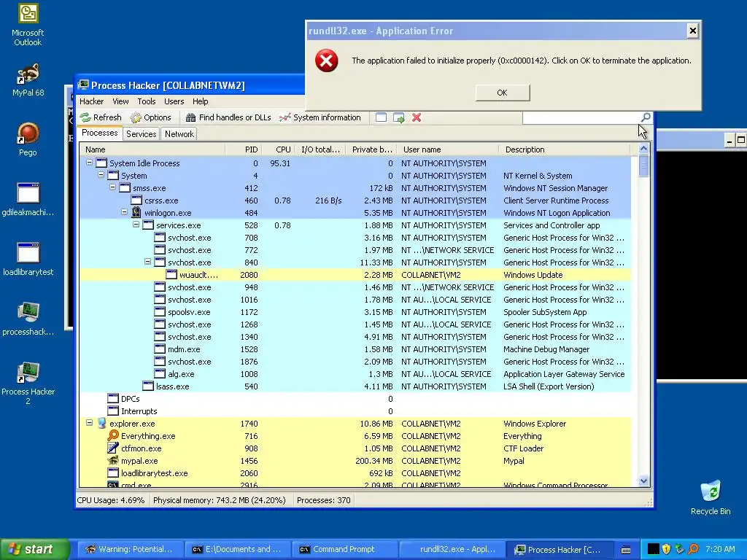This screenshot has width=747, height=560.
Task: Click the Safely Remove Hardware tray icon
Action: tap(679, 549)
